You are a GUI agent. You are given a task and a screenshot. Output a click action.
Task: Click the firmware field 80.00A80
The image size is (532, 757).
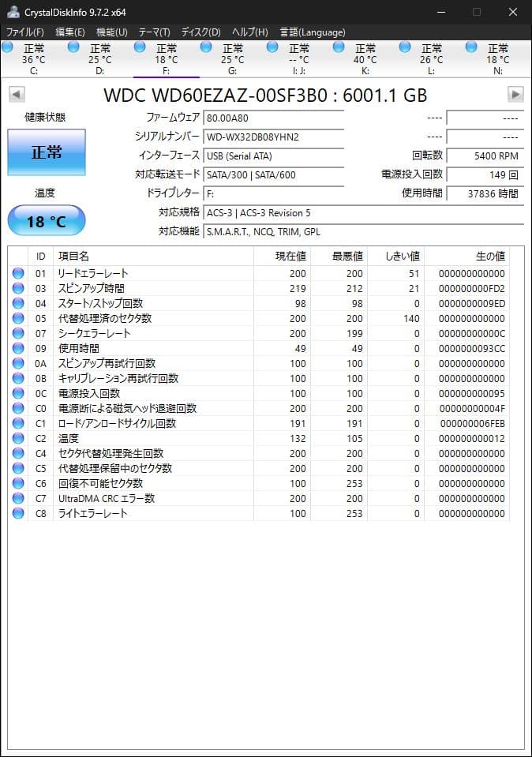click(x=274, y=118)
